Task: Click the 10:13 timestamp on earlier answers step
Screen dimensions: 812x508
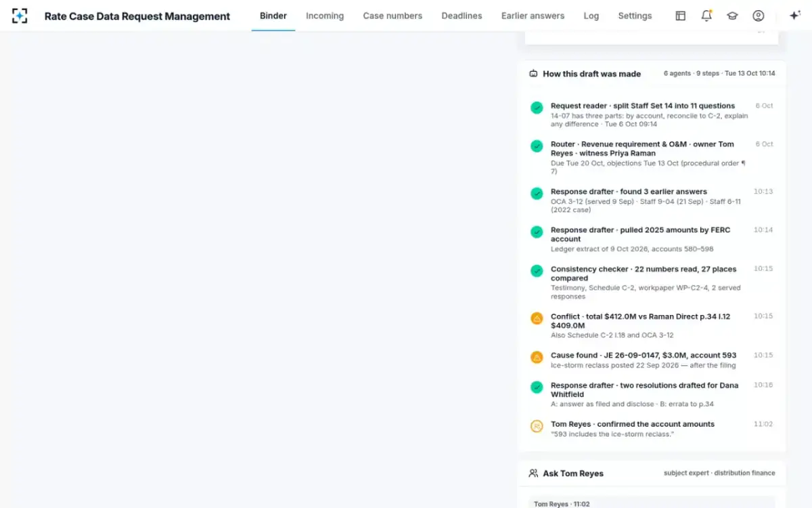Action: pyautogui.click(x=763, y=192)
